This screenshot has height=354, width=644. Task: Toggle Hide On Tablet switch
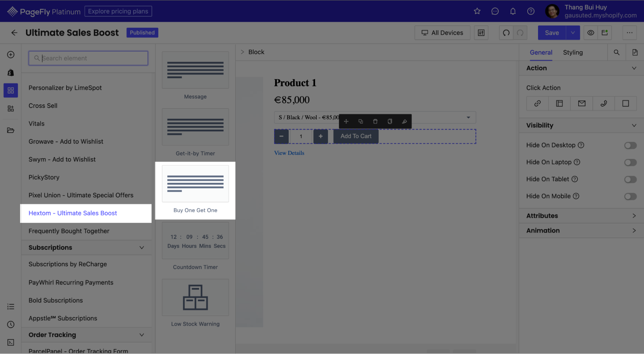coord(630,179)
